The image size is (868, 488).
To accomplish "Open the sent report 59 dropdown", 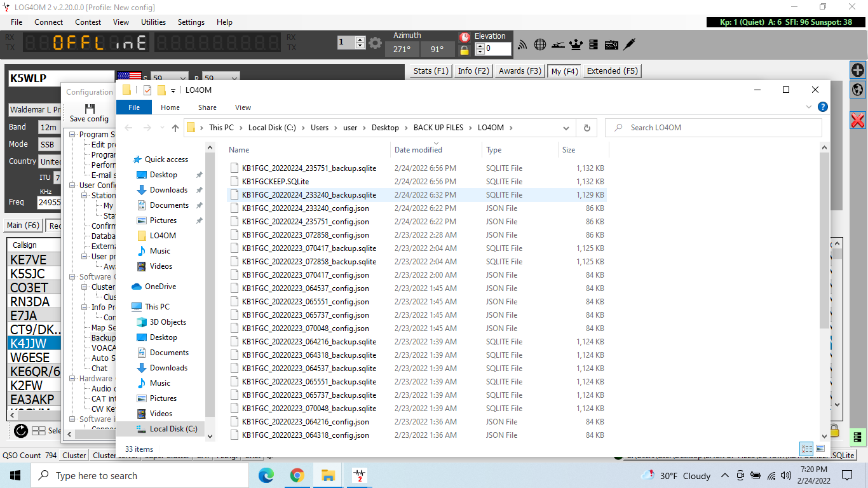I will [x=182, y=79].
